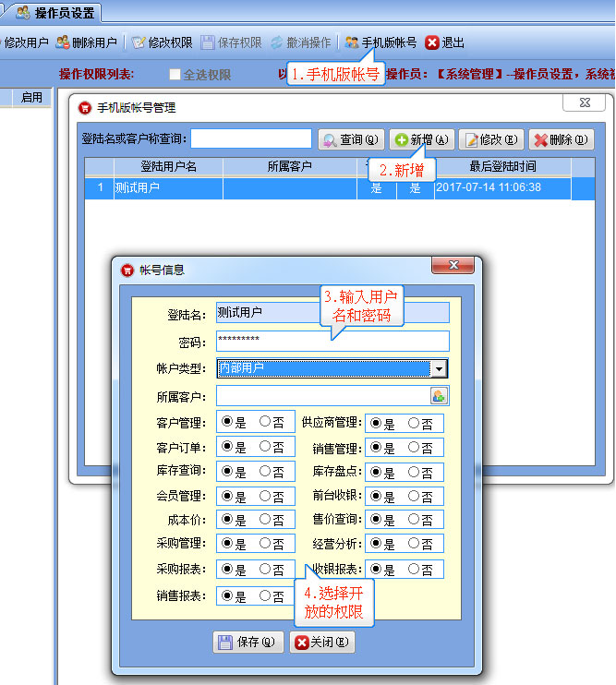The image size is (616, 685).
Task: Click the 密码 password input field
Action: pyautogui.click(x=332, y=341)
